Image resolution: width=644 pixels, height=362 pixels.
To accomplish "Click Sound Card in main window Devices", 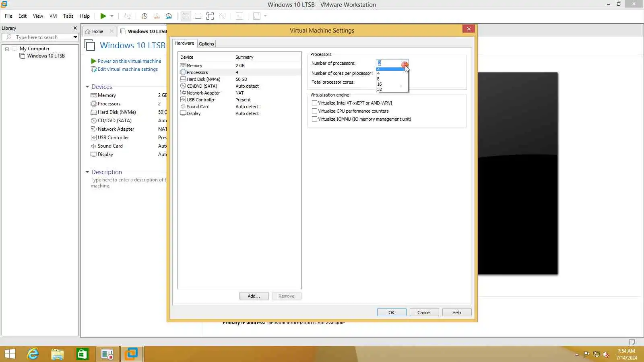I will (110, 146).
